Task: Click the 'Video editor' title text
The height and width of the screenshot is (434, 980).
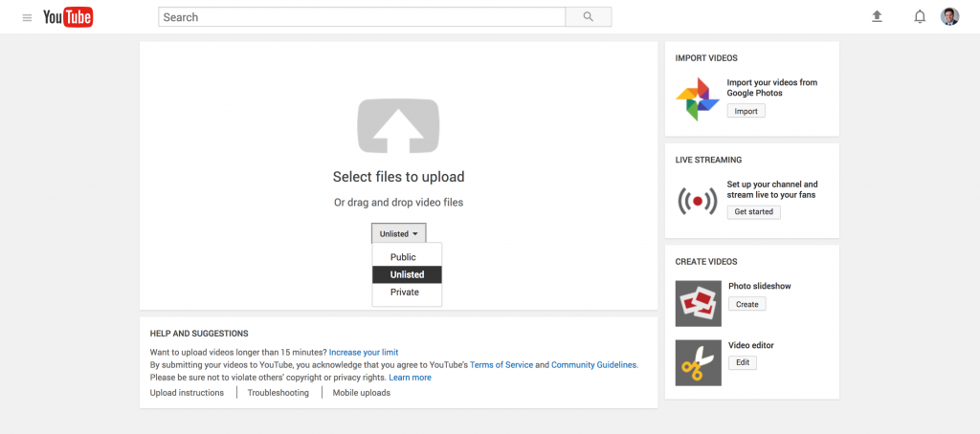Action: (x=750, y=345)
